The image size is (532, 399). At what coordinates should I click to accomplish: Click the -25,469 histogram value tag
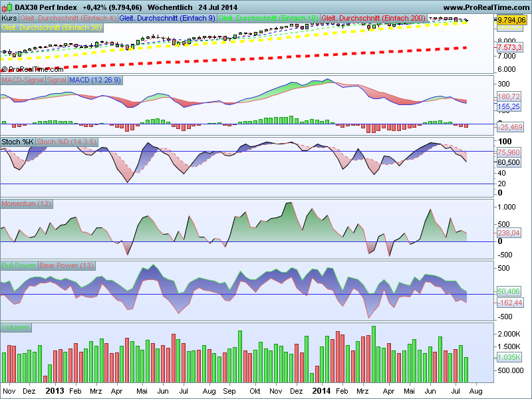(510, 127)
